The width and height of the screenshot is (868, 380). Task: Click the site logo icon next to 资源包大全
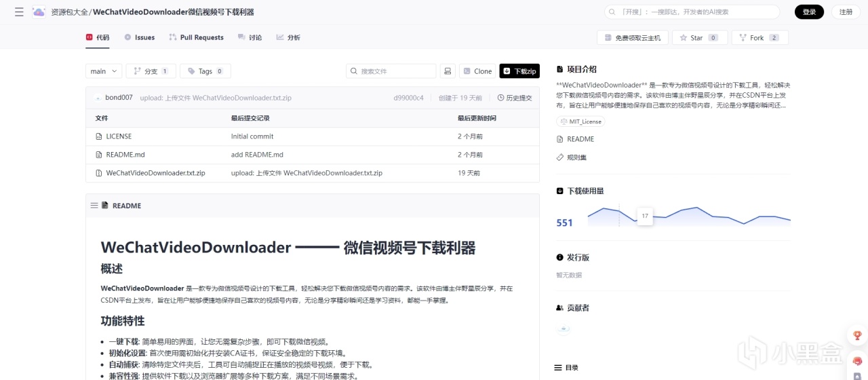pyautogui.click(x=39, y=12)
